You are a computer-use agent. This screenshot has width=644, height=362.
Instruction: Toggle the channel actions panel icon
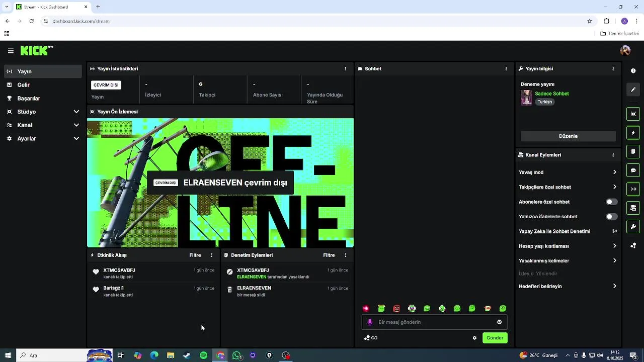coord(633,208)
